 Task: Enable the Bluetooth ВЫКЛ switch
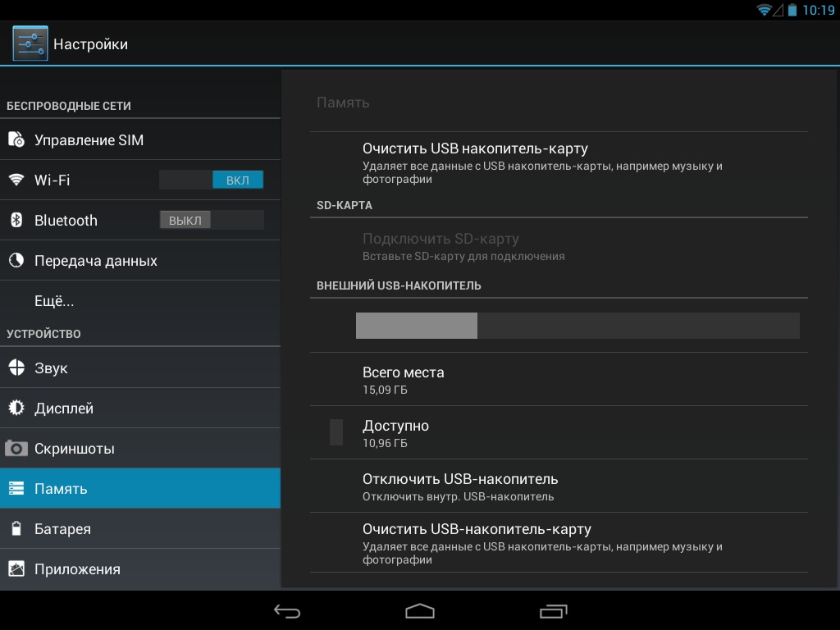(212, 220)
